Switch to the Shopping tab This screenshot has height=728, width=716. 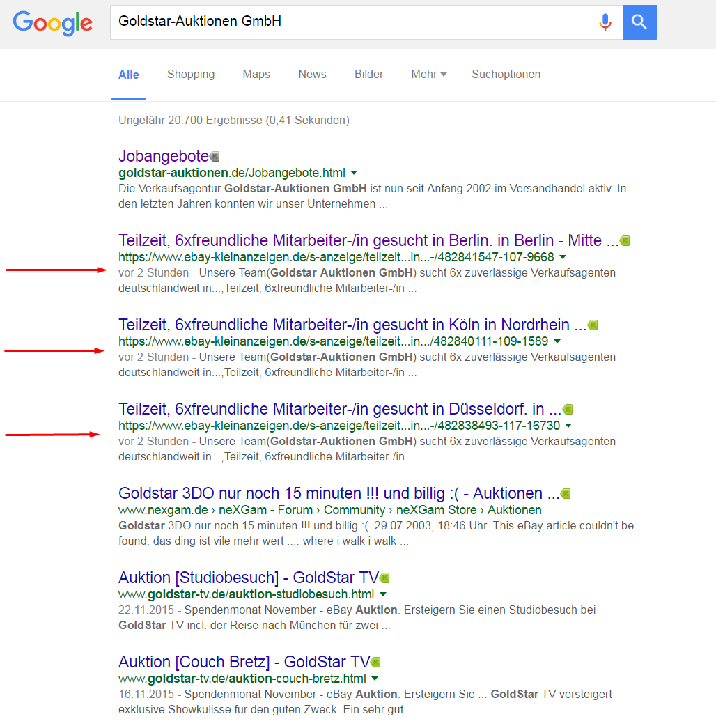click(x=191, y=75)
